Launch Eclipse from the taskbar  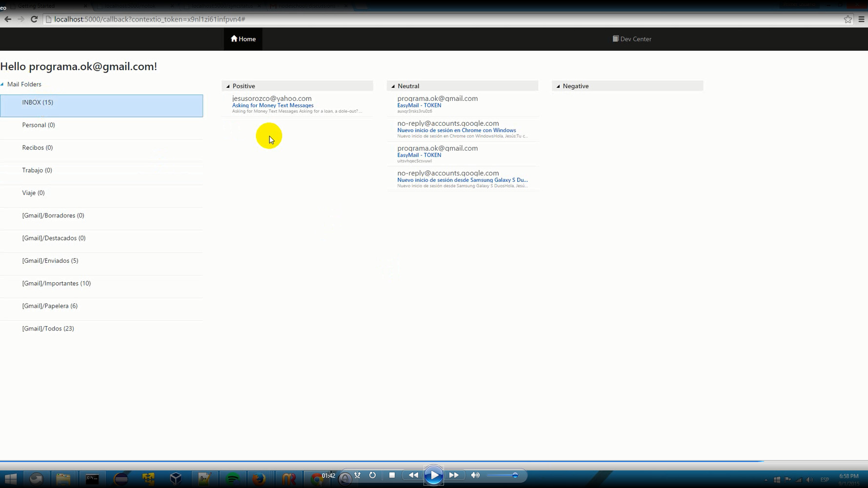tap(121, 478)
